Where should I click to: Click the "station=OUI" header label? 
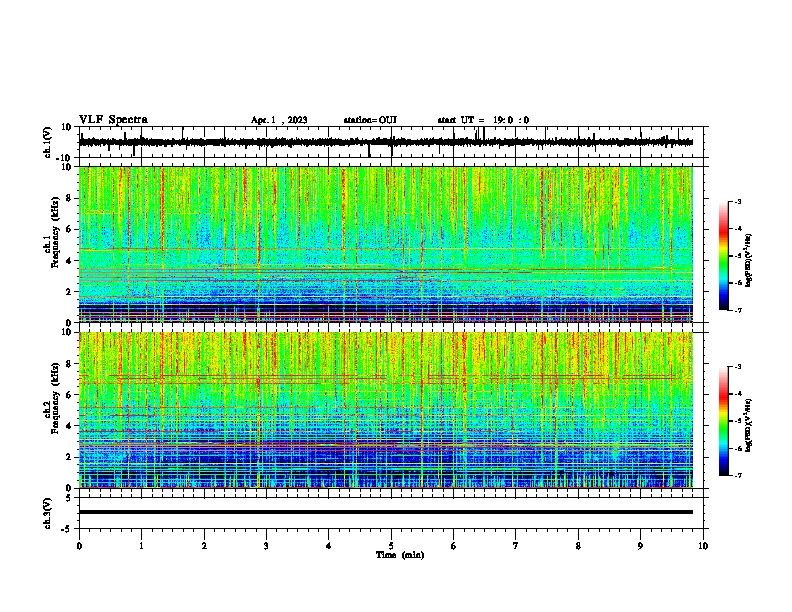pyautogui.click(x=370, y=120)
